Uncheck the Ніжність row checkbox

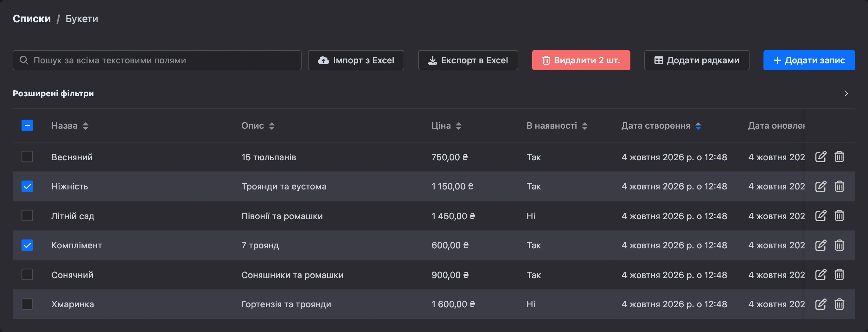click(27, 186)
